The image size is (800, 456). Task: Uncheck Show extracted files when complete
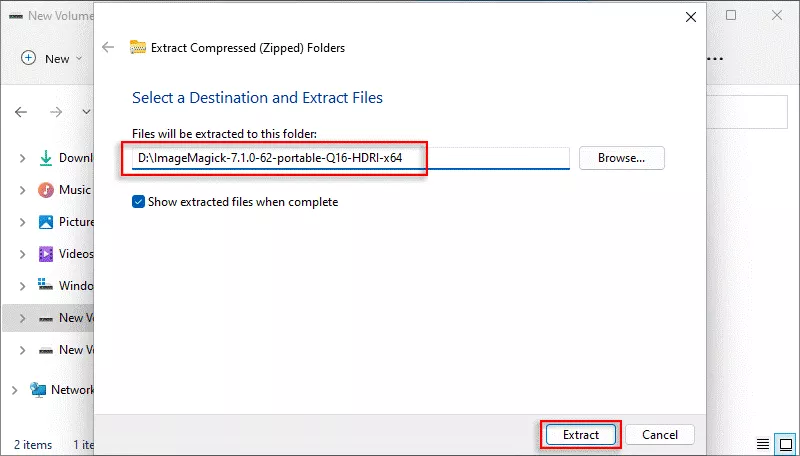coord(138,202)
